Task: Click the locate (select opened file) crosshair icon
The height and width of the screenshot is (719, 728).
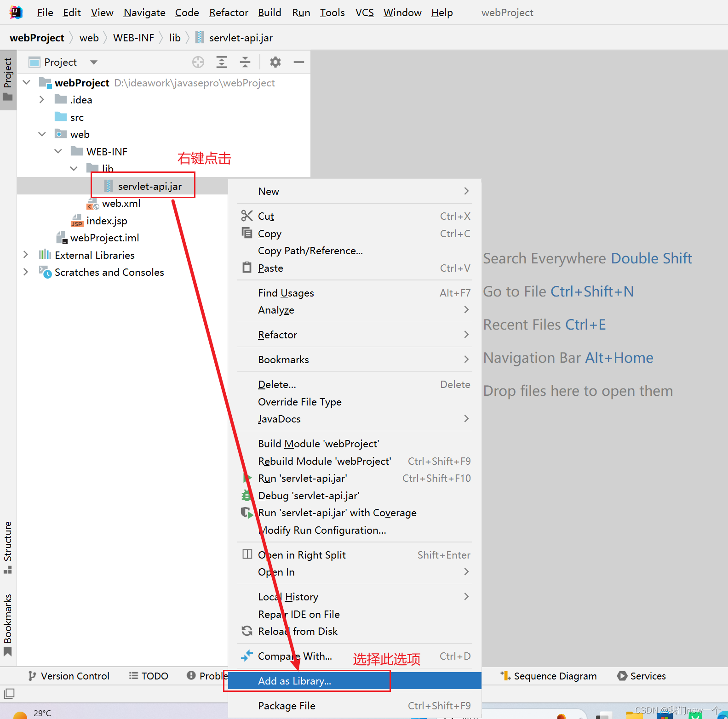Action: (198, 62)
